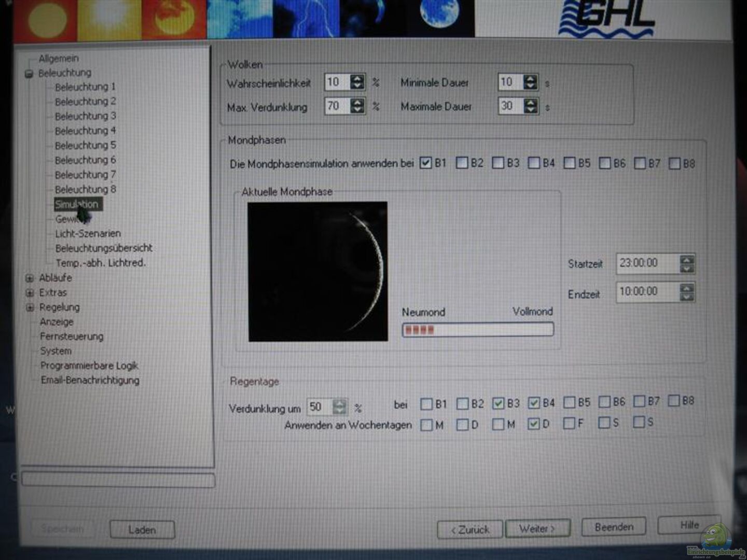Disable moon phase simulation for B1
The image size is (747, 560).
coord(426,163)
